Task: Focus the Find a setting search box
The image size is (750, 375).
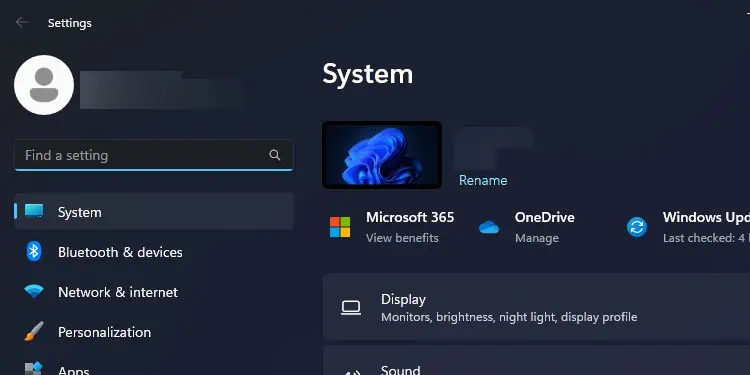Action: tap(154, 155)
